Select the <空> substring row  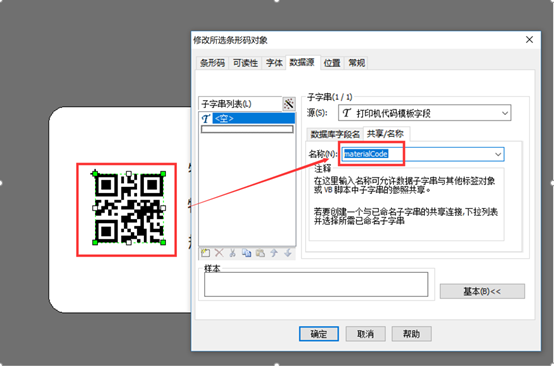(x=247, y=118)
